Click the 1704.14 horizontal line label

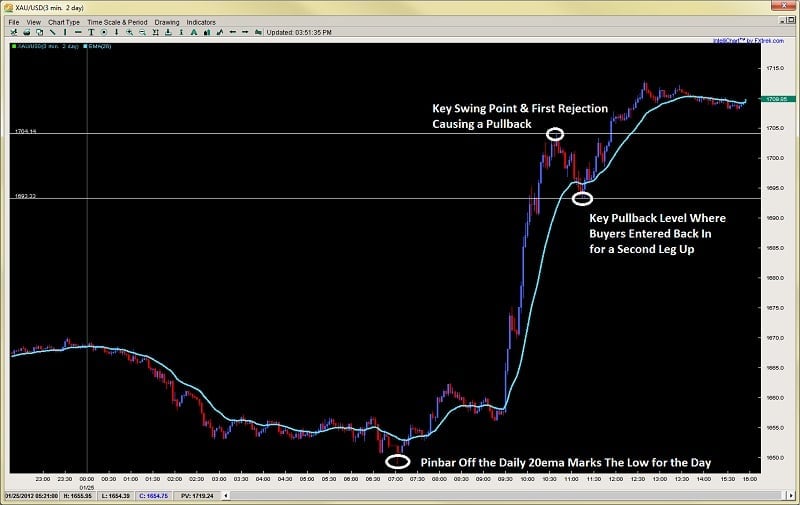coord(26,131)
